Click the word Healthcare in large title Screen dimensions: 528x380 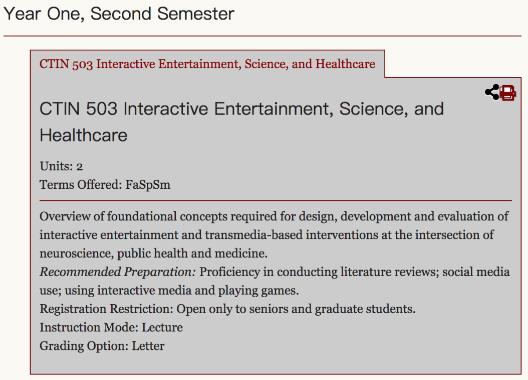[x=84, y=135]
